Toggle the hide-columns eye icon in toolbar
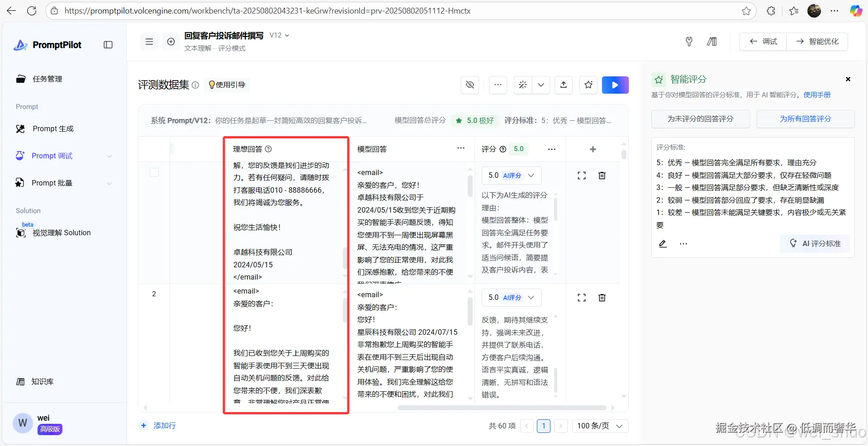This screenshot has width=868, height=446. pyautogui.click(x=470, y=85)
